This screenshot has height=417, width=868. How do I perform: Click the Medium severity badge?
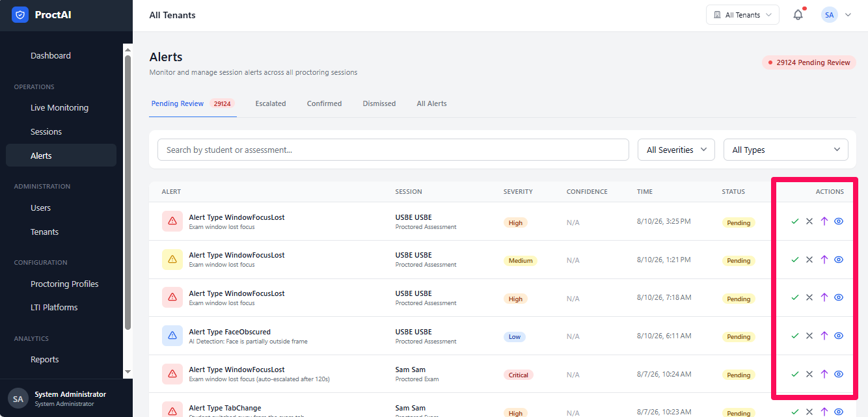click(x=521, y=261)
